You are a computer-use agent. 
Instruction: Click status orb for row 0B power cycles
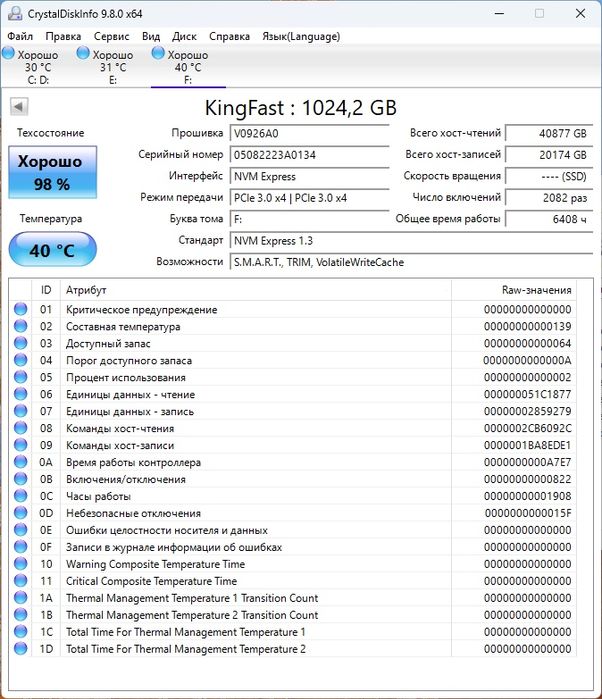click(x=21, y=478)
